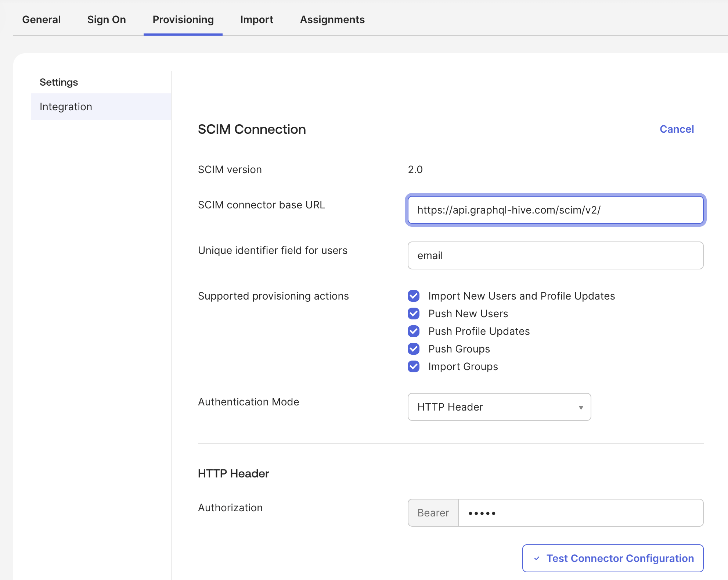The width and height of the screenshot is (728, 580).
Task: Click the Supported provisioning actions label
Action: click(x=273, y=296)
